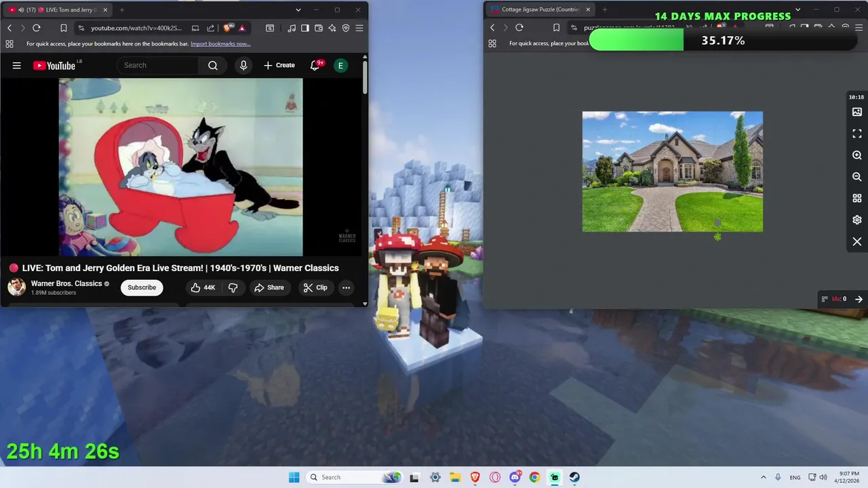This screenshot has width=868, height=488.
Task: Like the video with 44K likes
Action: [203, 287]
